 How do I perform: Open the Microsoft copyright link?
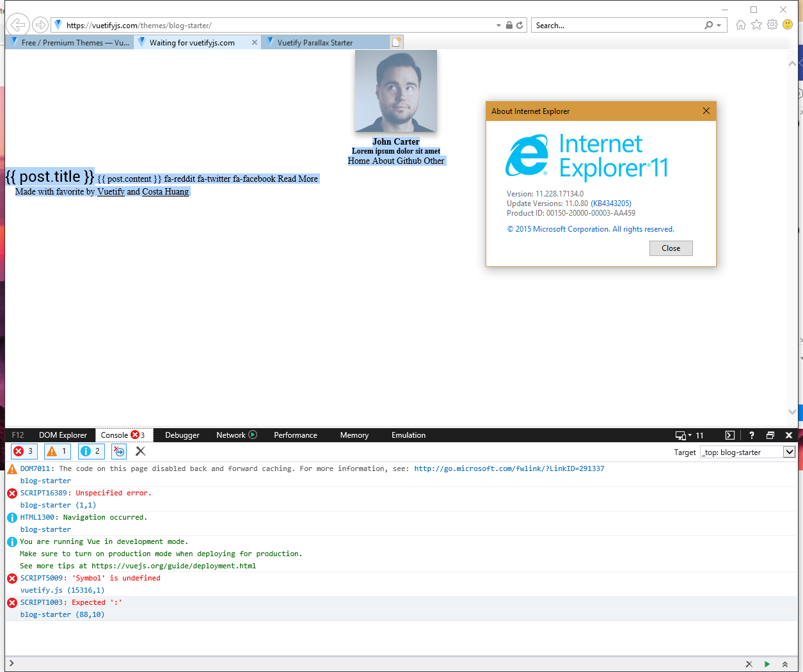pyautogui.click(x=591, y=229)
